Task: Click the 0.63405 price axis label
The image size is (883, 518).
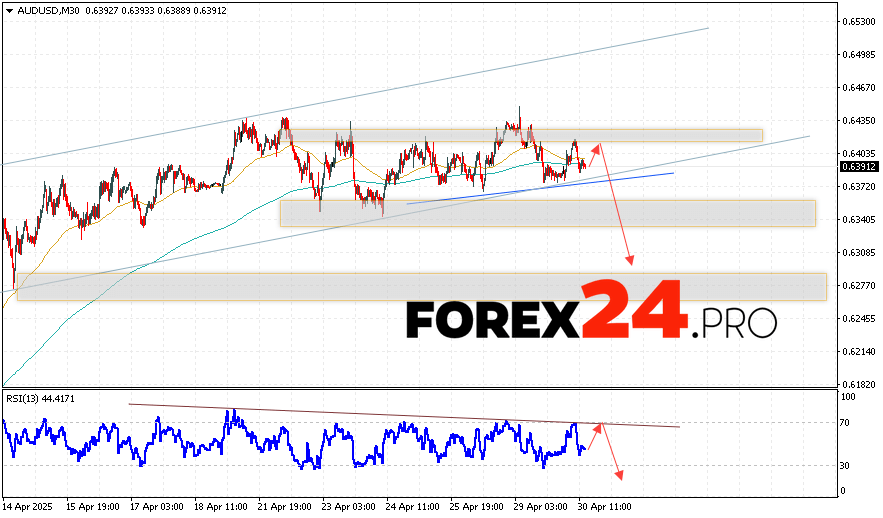Action: tap(859, 220)
